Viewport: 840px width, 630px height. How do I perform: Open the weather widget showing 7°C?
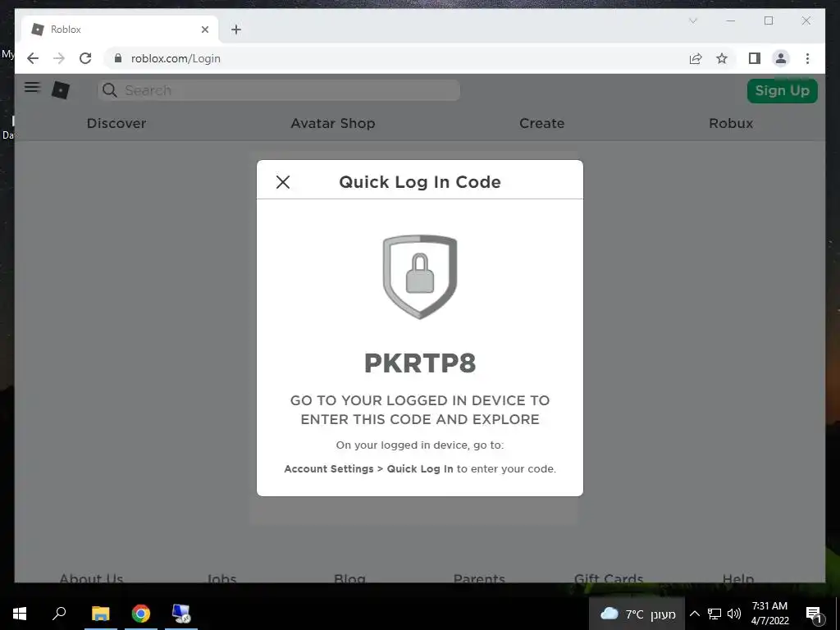point(637,614)
